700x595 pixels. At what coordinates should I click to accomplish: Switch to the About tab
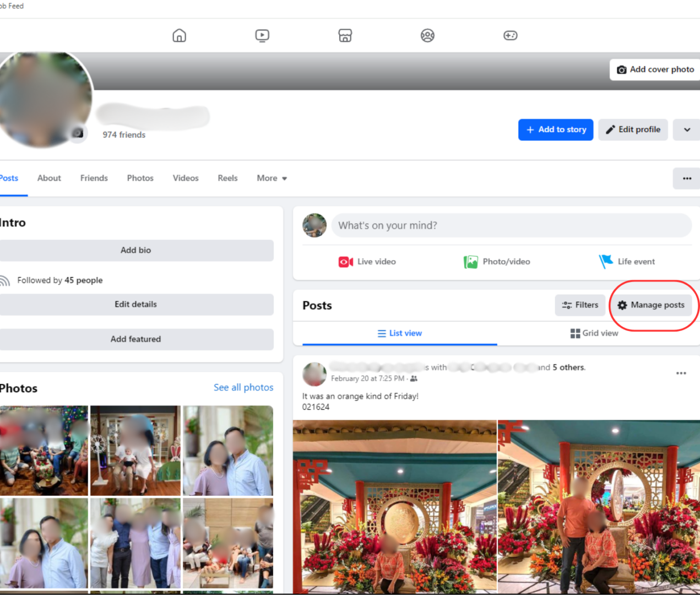tap(49, 178)
